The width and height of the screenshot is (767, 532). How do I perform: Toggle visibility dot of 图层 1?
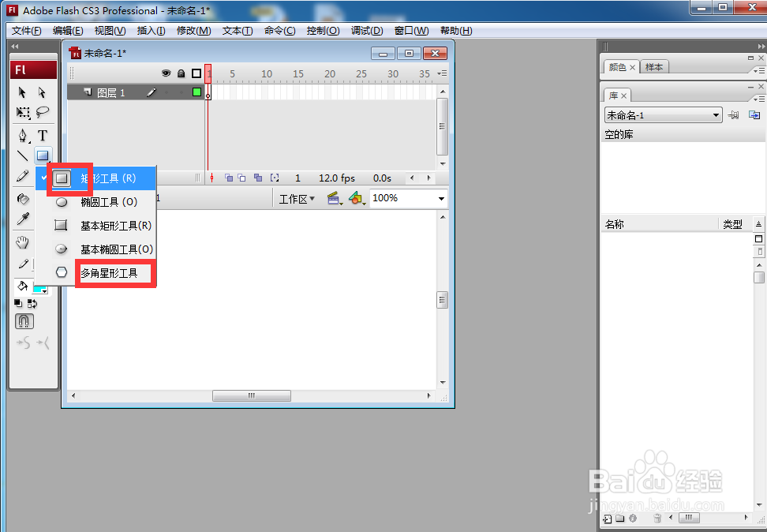tap(166, 92)
